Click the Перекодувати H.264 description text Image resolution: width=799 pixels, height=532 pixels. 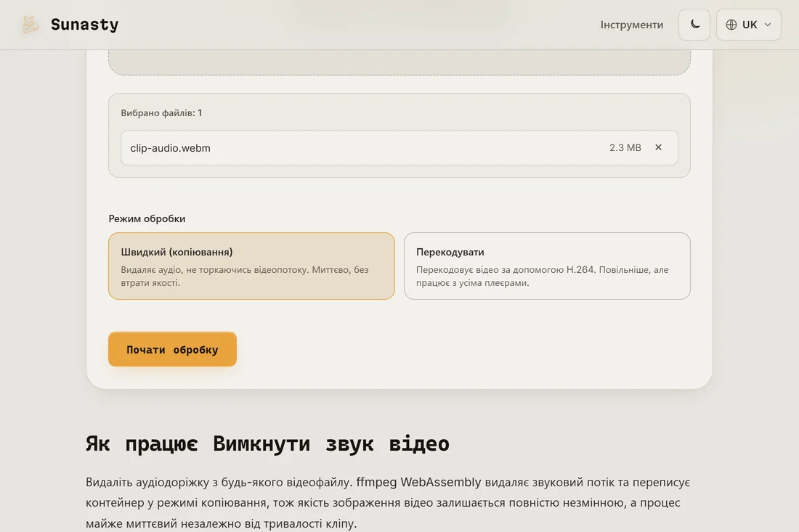(x=542, y=276)
